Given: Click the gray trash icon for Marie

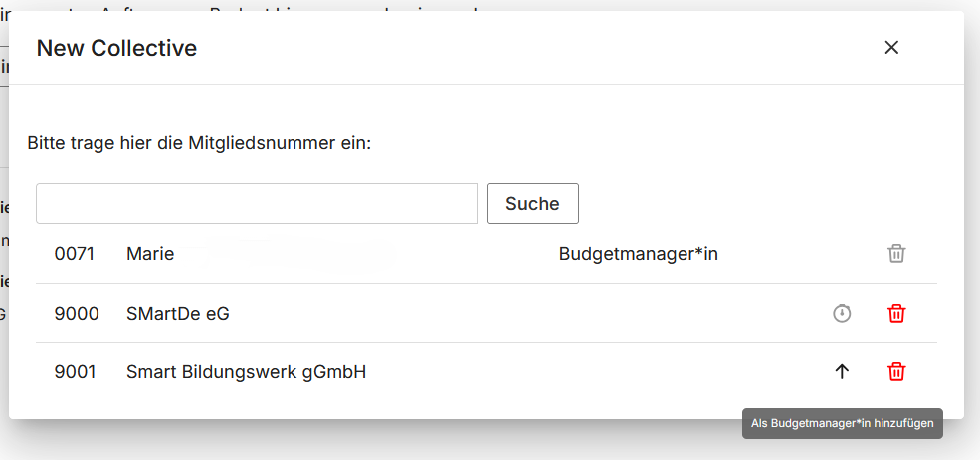Looking at the screenshot, I should pos(896,254).
